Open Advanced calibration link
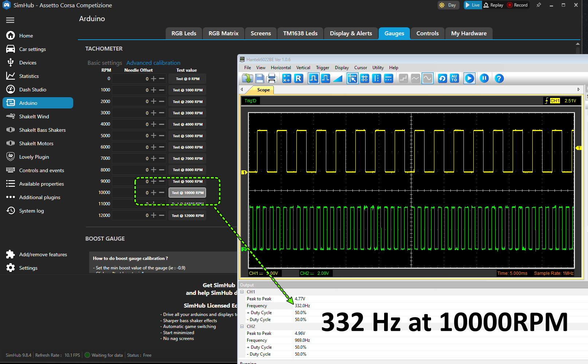588x364 pixels. coord(153,63)
